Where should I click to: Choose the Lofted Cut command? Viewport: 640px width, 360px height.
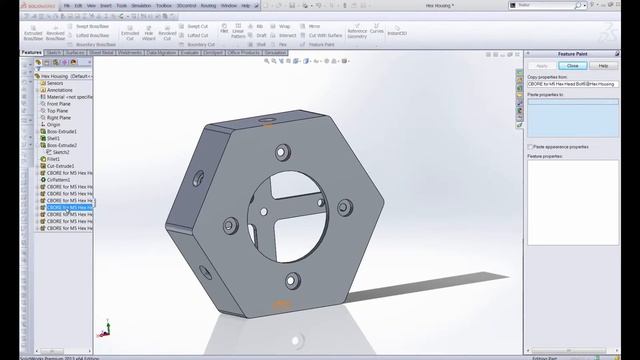pyautogui.click(x=194, y=36)
